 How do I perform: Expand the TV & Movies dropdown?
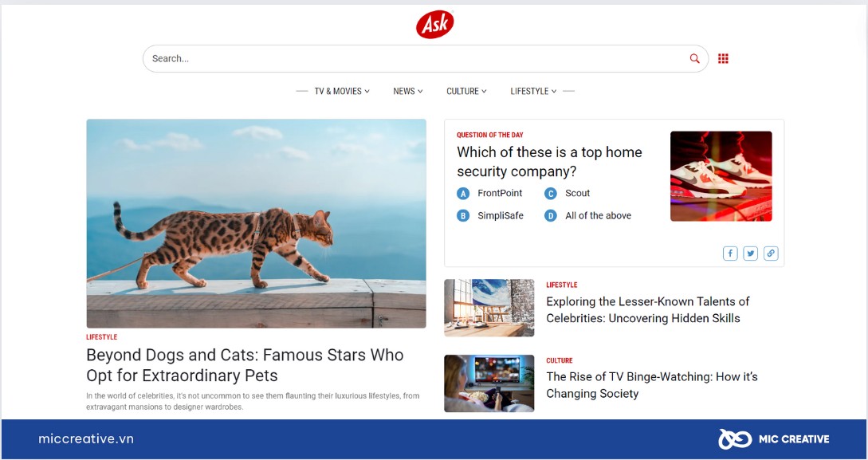pyautogui.click(x=342, y=92)
